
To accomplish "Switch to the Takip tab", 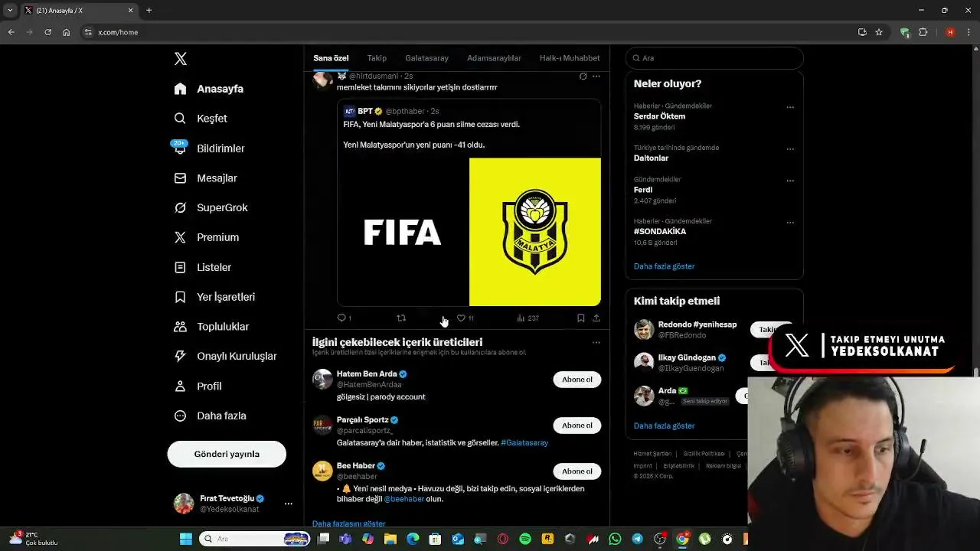I will [377, 58].
